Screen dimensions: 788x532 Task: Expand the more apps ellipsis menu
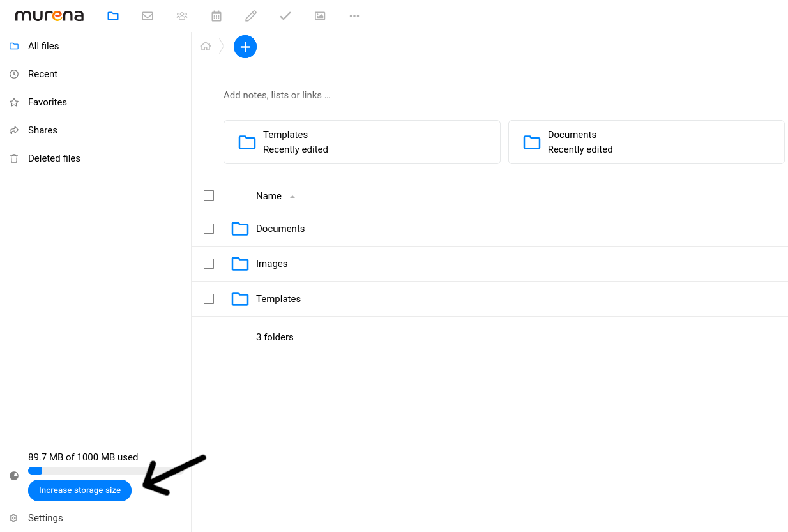(x=354, y=16)
